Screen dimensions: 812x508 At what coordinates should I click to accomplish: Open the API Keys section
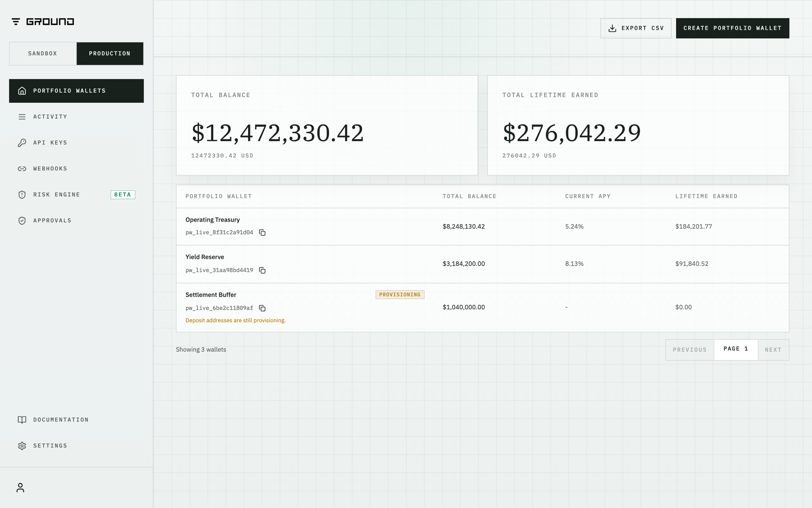[x=76, y=143]
